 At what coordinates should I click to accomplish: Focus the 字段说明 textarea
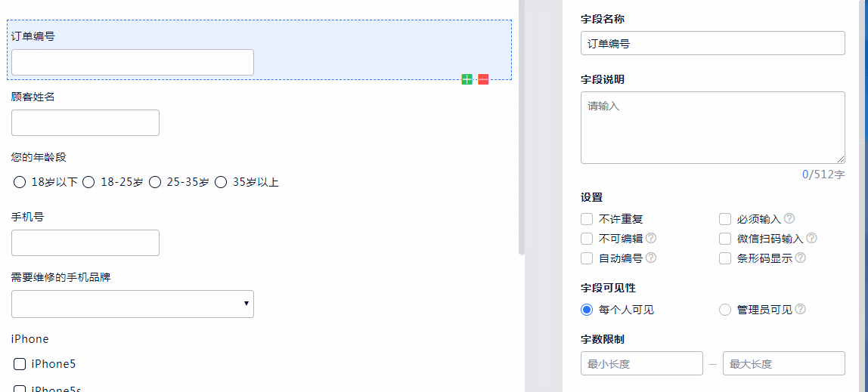coord(712,127)
